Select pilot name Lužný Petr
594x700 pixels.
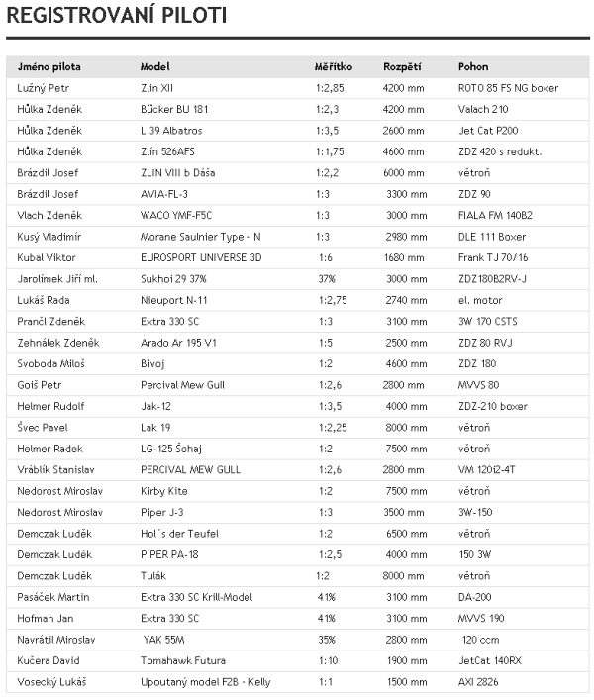[44, 88]
